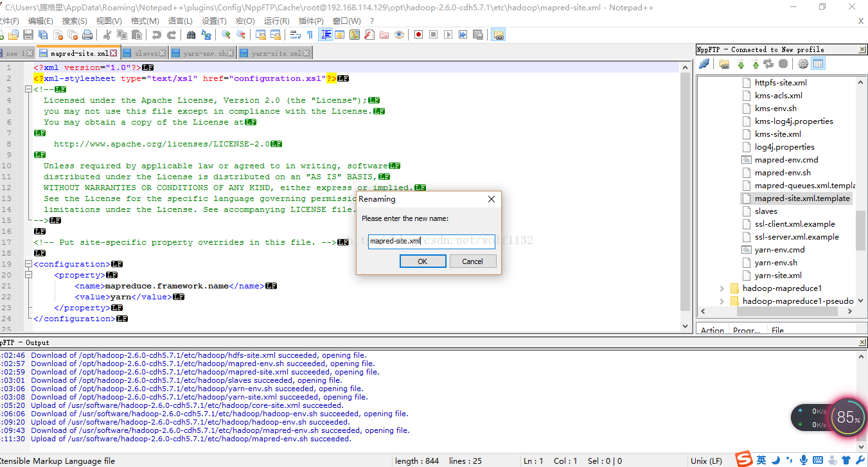868x467 pixels.
Task: Click the NppFTP download file arrow
Action: (x=741, y=64)
